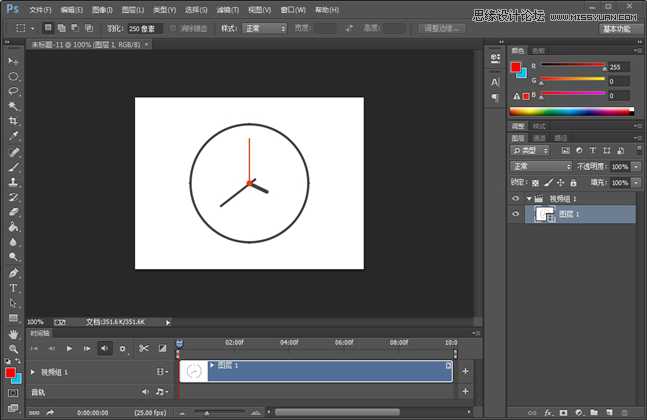Go to the first frame
647x420 pixels.
point(34,349)
